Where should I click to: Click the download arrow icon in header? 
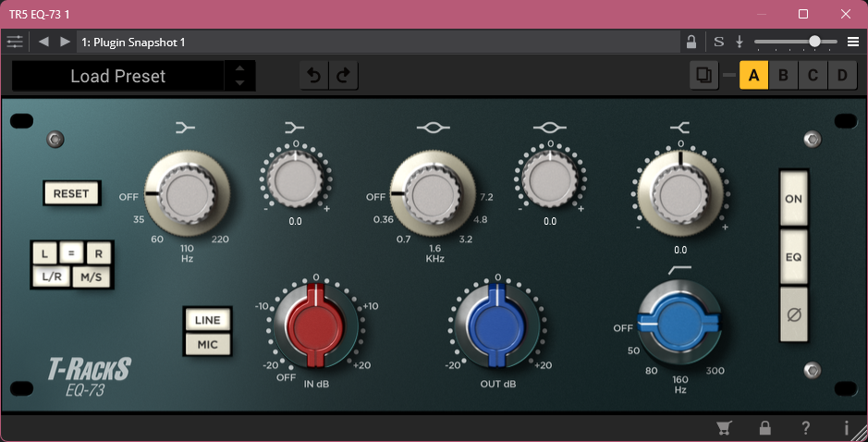pos(740,43)
